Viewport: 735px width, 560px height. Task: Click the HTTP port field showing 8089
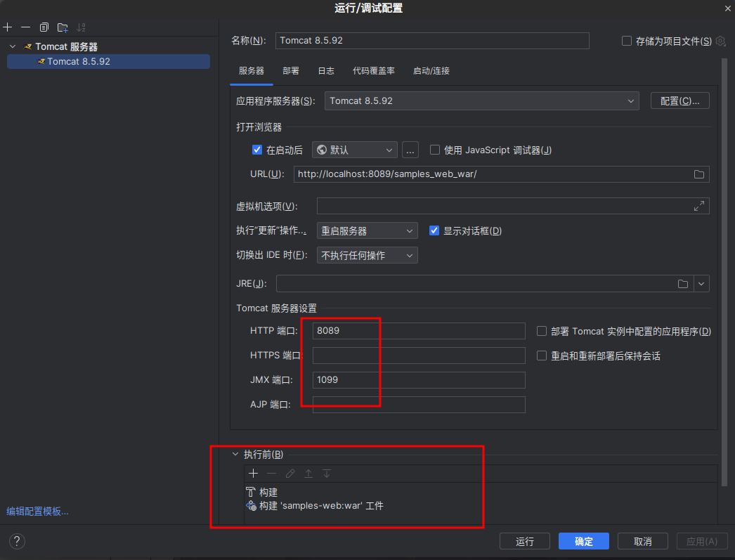pyautogui.click(x=419, y=331)
